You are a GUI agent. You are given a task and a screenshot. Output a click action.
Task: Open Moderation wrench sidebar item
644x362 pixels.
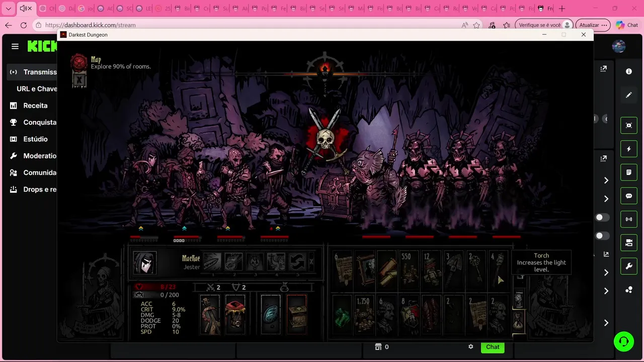[33, 156]
